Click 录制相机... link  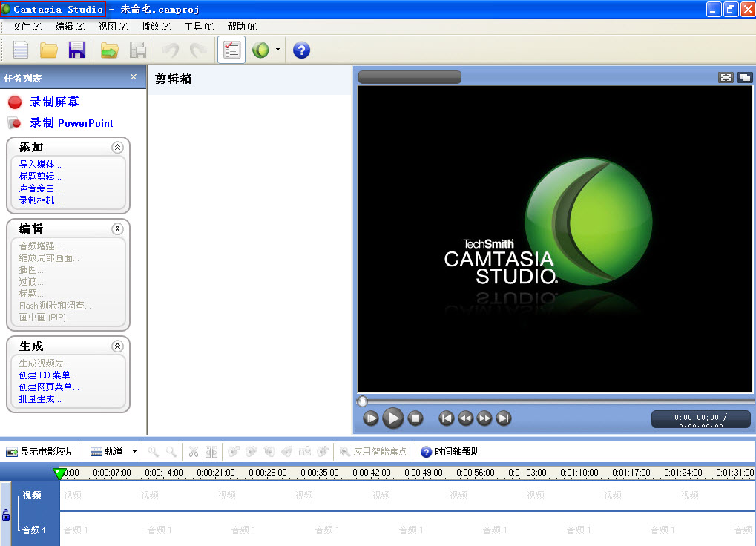click(40, 200)
